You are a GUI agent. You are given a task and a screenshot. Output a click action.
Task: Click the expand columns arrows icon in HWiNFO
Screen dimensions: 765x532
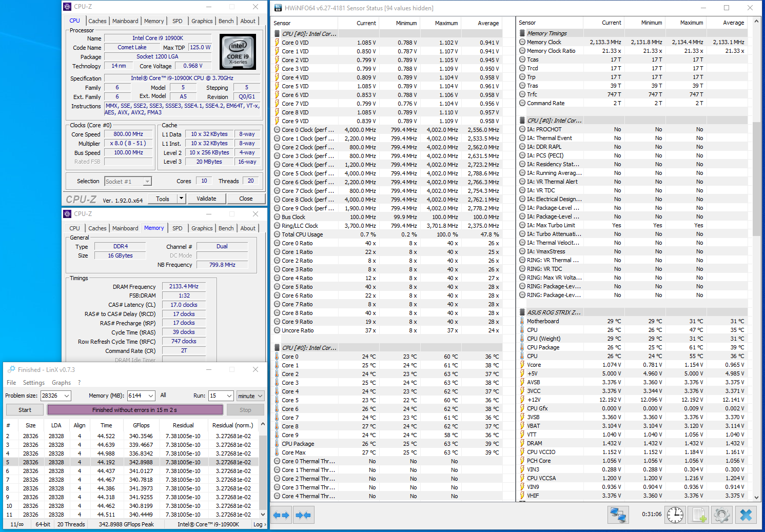point(281,515)
